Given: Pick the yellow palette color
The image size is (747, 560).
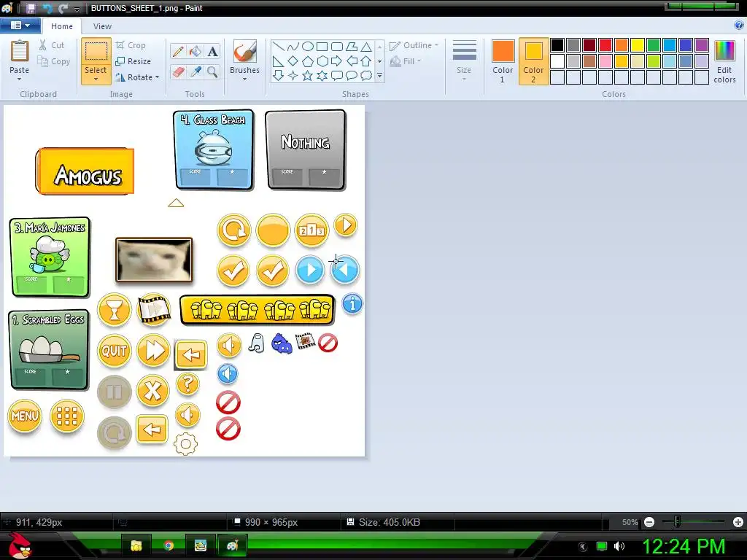Looking at the screenshot, I should point(638,45).
